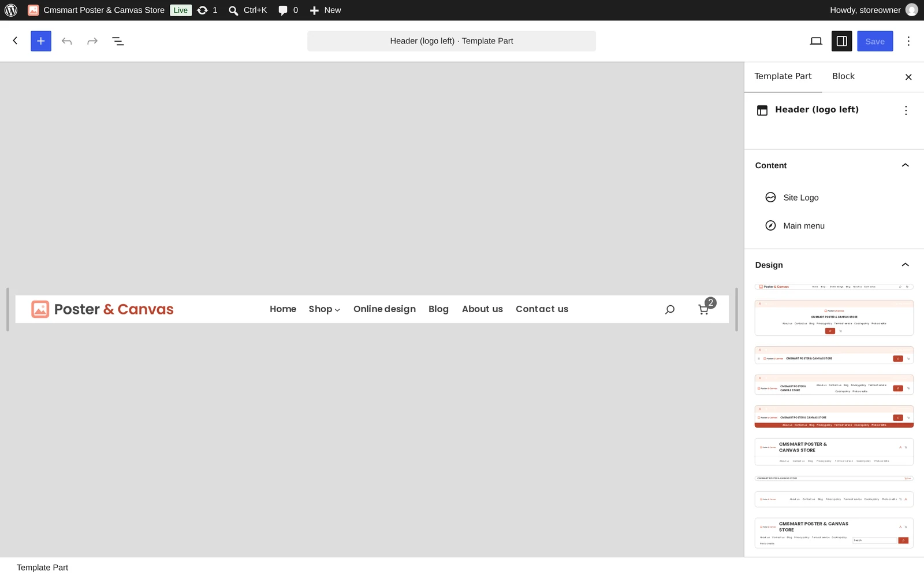This screenshot has height=578, width=924.
Task: Select the About us navigation link
Action: point(482,309)
